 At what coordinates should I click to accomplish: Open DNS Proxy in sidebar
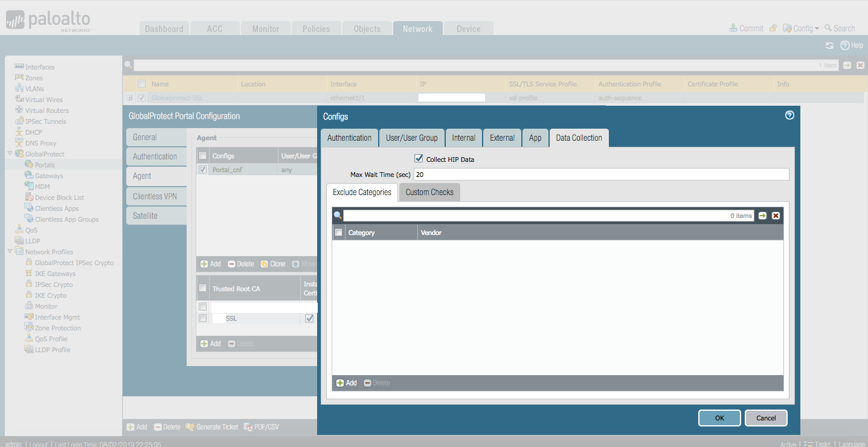40,143
